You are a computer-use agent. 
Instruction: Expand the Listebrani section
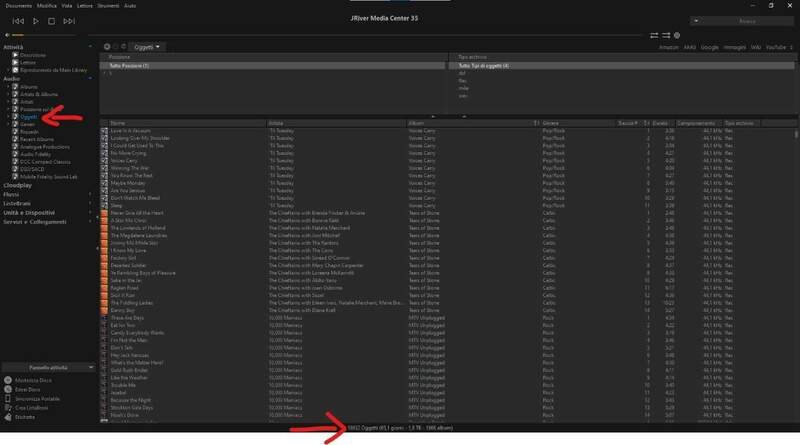(x=17, y=203)
